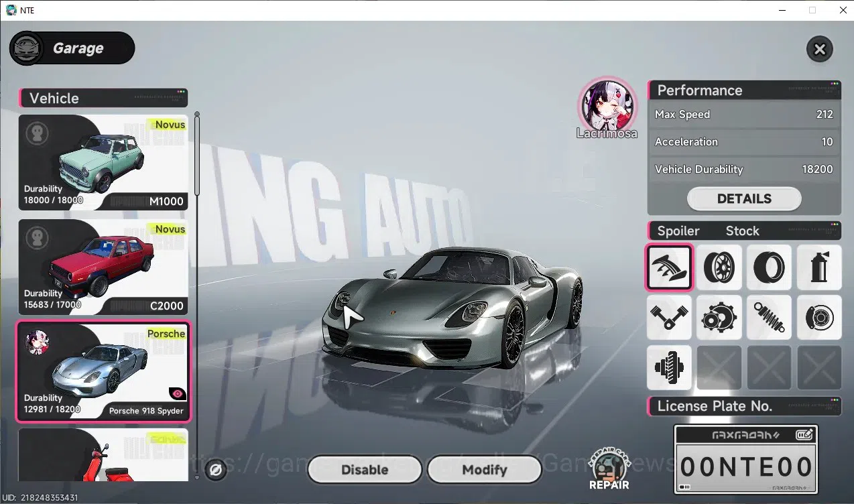The width and height of the screenshot is (854, 504).
Task: Click the circle-slash icon beside Disable
Action: coord(216,470)
